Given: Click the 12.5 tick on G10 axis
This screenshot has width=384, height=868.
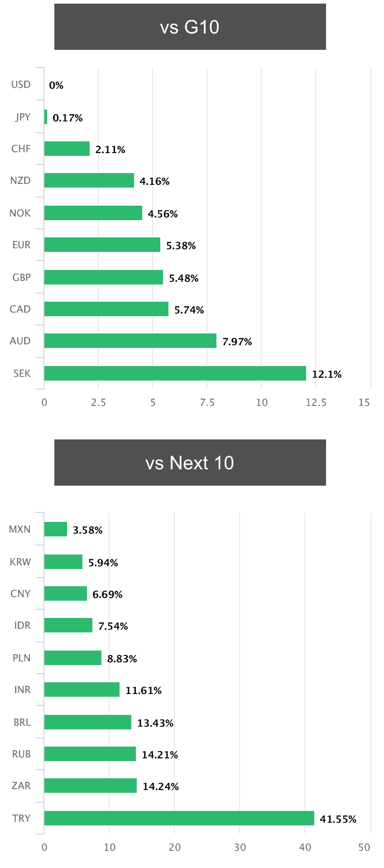Looking at the screenshot, I should click(316, 402).
